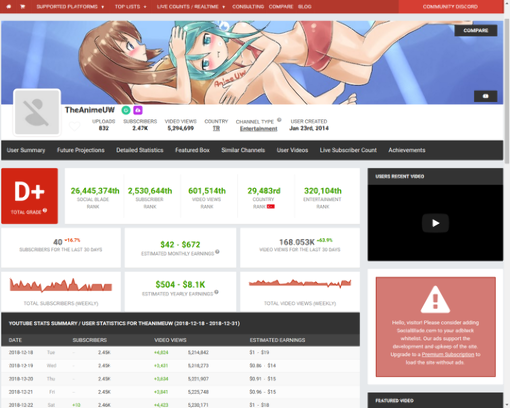
Task: Open the Entertainment channel type link
Action: 259,129
